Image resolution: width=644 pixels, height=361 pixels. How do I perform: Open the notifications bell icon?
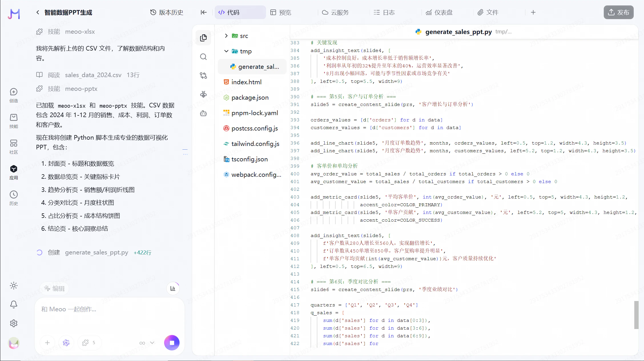(14, 304)
